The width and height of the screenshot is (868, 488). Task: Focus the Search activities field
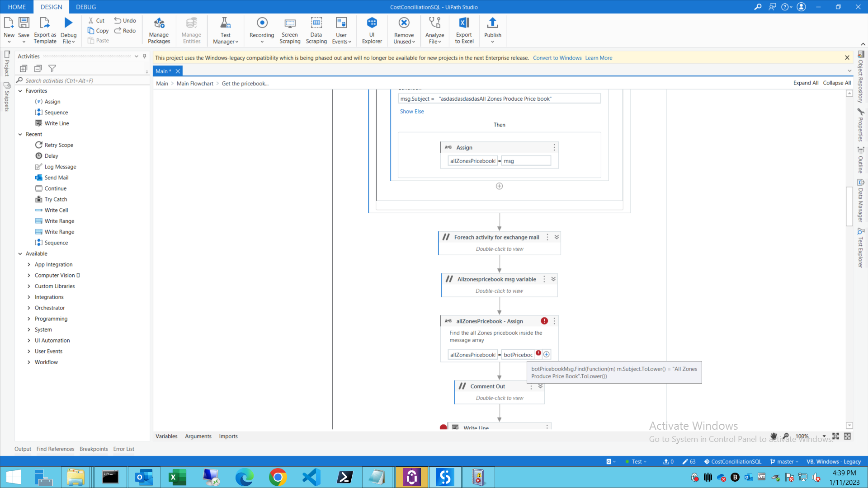pos(83,80)
